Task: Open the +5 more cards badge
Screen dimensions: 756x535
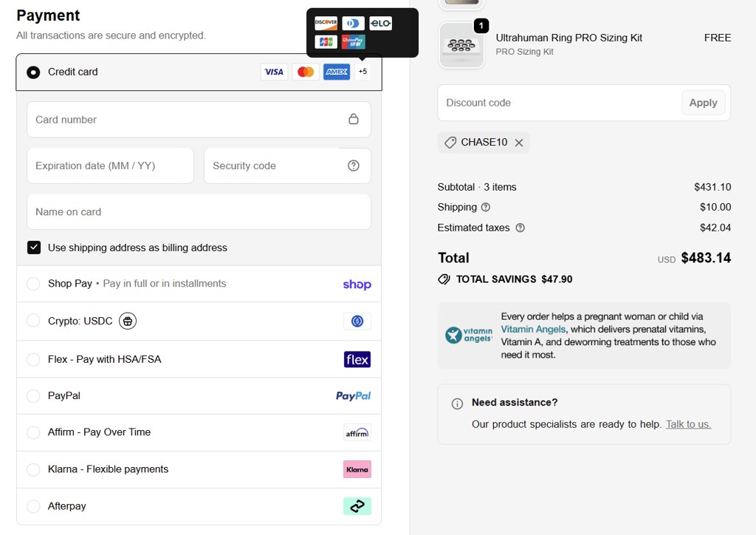Action: pos(362,72)
